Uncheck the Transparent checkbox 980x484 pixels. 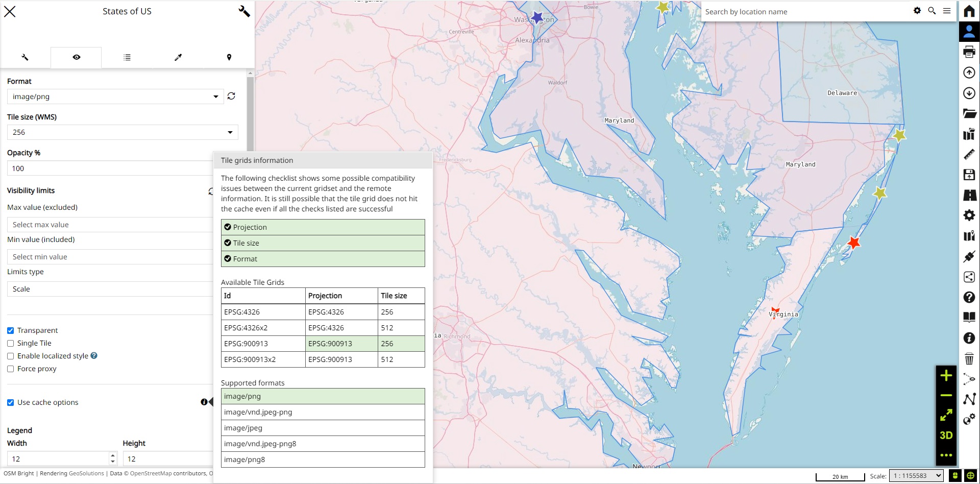click(x=11, y=331)
